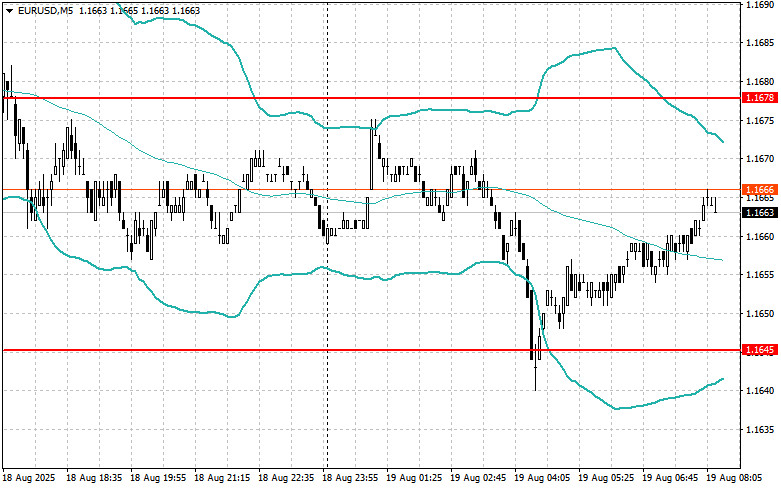
Task: Click the 1.1660 price scale value
Action: coord(760,236)
